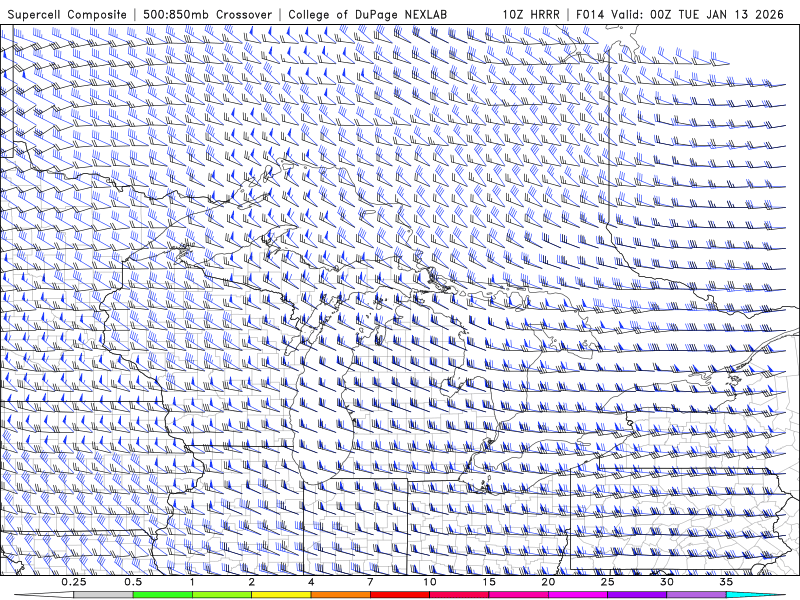
Task: Select the crimson color bar segment between 10 and 15
Action: [459, 595]
